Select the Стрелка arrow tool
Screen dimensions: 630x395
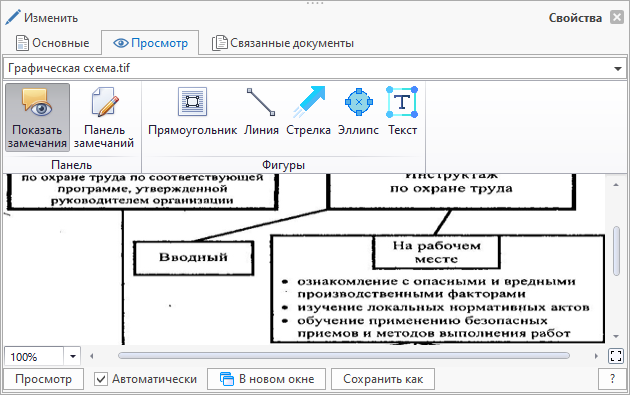click(x=309, y=112)
